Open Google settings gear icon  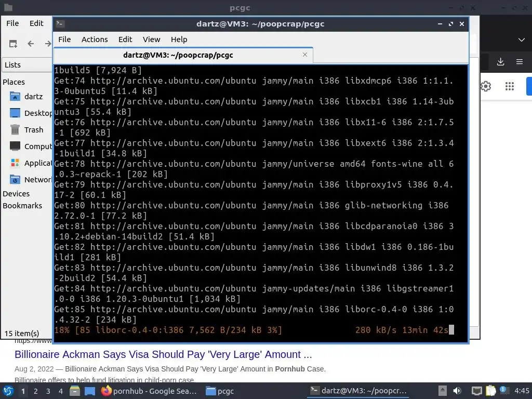[x=486, y=86]
